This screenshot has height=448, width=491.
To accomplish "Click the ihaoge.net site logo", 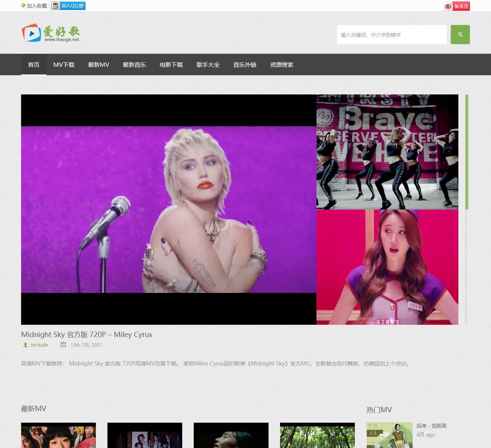I will [x=51, y=33].
